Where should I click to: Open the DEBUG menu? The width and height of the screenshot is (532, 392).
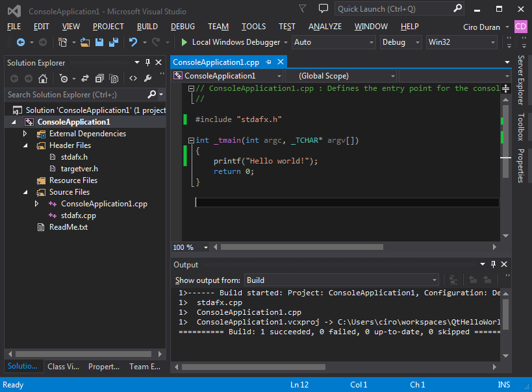coord(183,27)
